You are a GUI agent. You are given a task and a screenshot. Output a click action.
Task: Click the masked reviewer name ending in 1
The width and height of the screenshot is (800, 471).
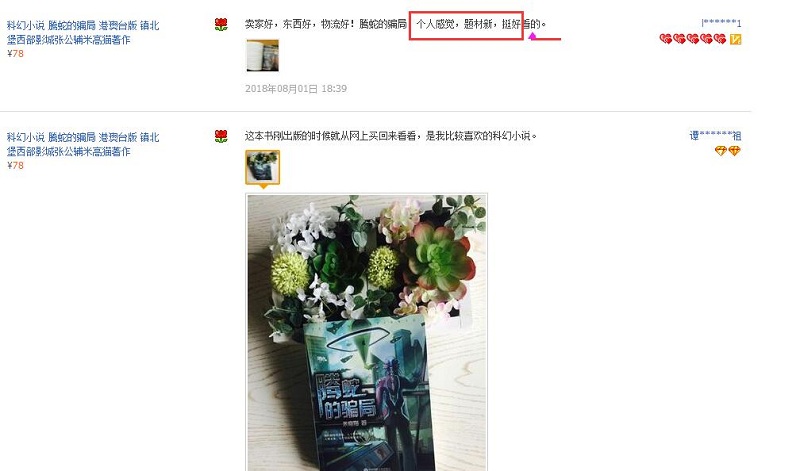(721, 23)
